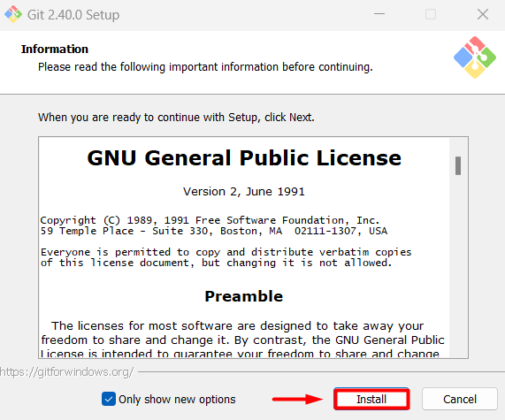The image size is (505, 420).
Task: Click the Preamble heading
Action: coord(244,296)
